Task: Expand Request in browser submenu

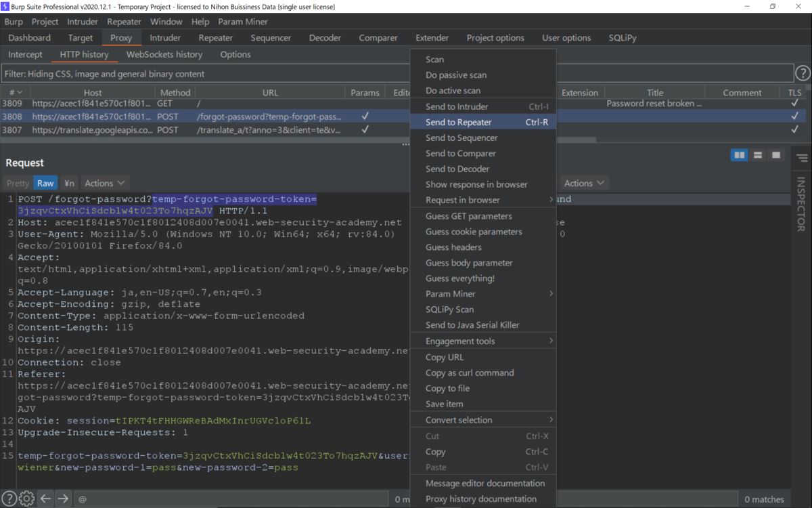Action: coord(483,200)
